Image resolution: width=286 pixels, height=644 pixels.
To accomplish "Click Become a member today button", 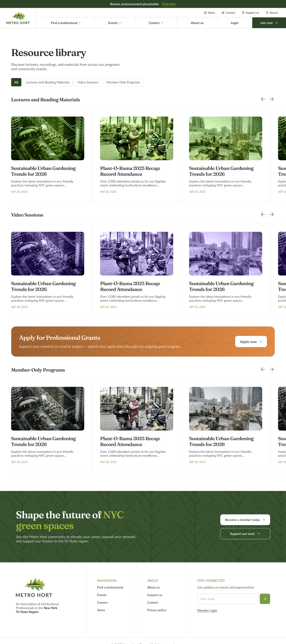I will coord(245,520).
